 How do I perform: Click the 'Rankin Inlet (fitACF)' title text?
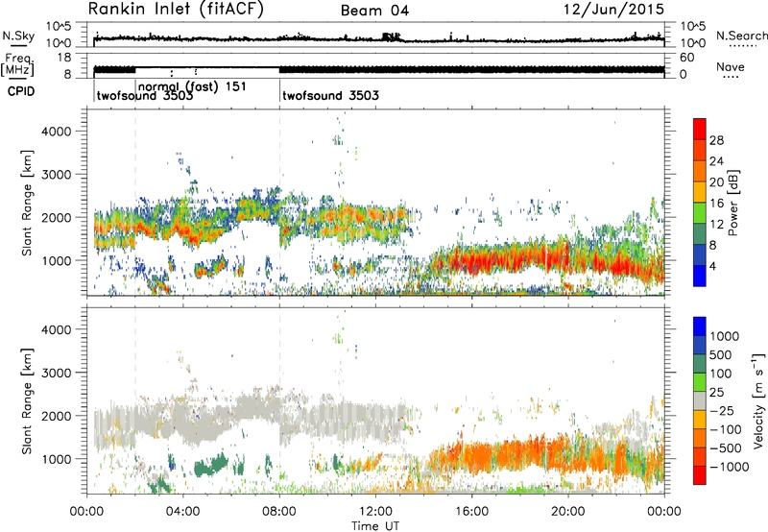(x=176, y=10)
